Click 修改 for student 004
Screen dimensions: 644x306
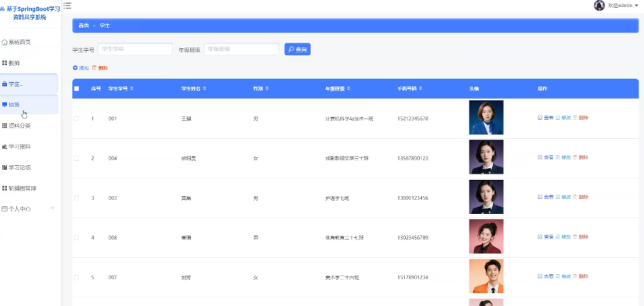tap(563, 157)
